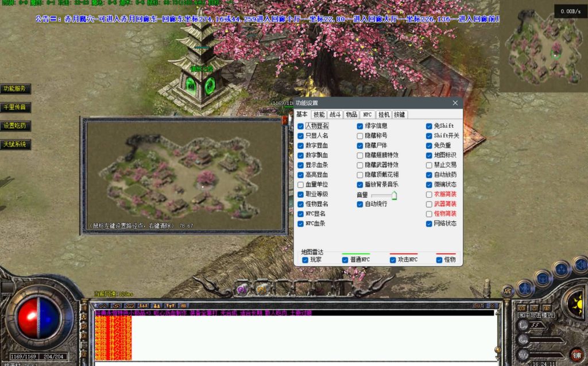Open the NPC tab

click(x=367, y=115)
